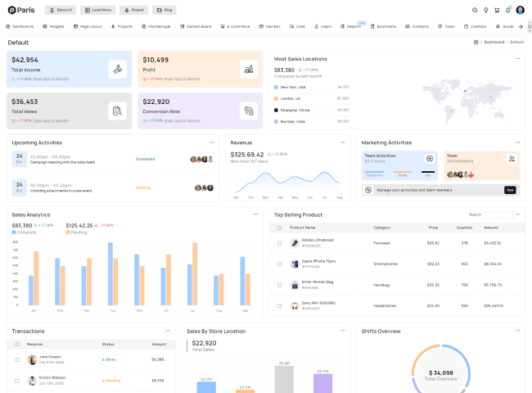
Task: Select the Jane Cooper transaction checkbox
Action: (17, 359)
